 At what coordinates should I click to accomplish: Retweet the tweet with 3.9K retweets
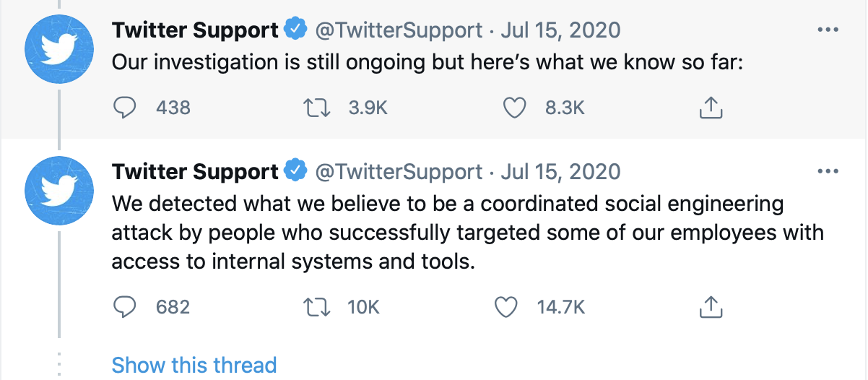point(316,108)
